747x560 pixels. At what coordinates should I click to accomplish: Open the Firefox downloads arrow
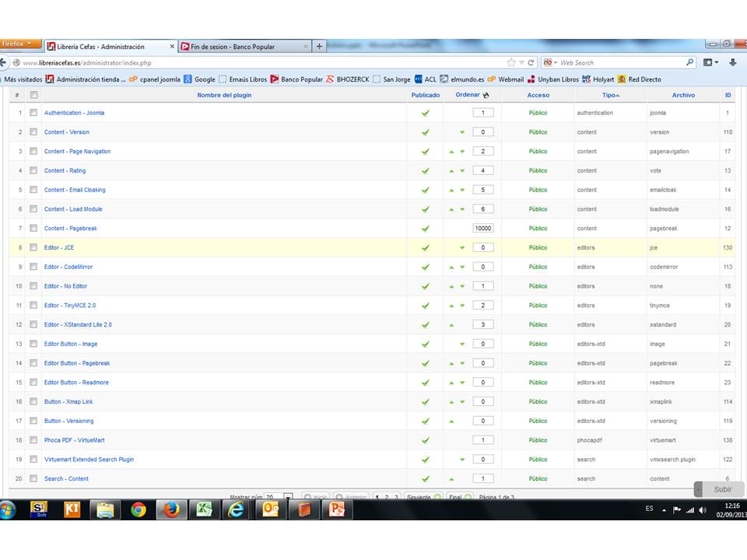click(x=733, y=62)
